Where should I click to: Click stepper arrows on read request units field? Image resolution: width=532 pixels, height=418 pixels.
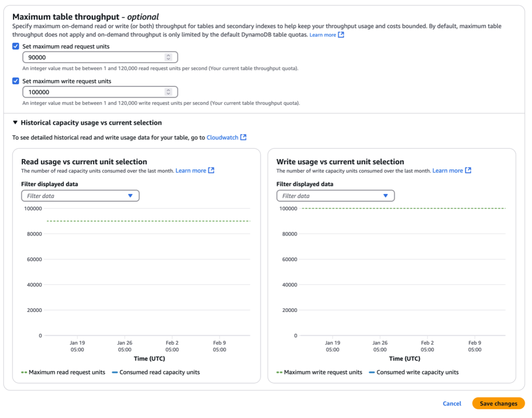pyautogui.click(x=168, y=57)
